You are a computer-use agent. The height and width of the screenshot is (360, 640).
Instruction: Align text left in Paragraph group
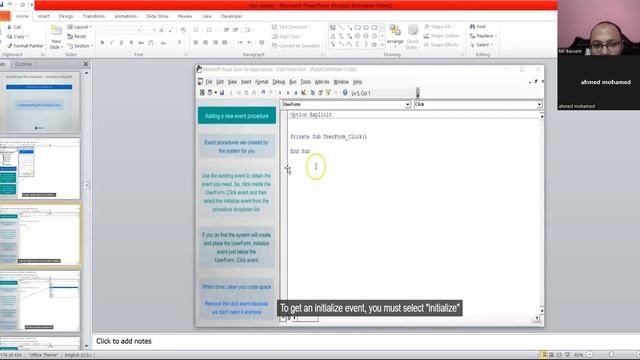point(196,42)
